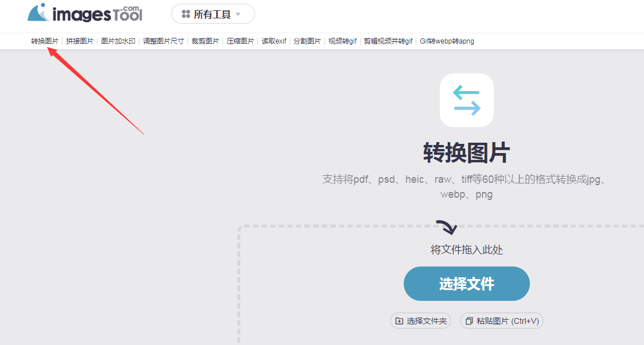Open Gif转webp转apng tool link

point(447,41)
